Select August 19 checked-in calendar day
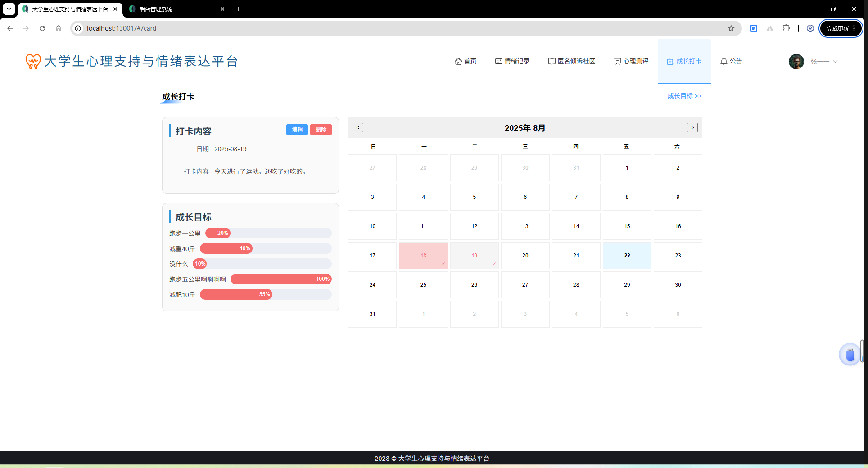Screen dimensions: 868x468 pyautogui.click(x=474, y=256)
